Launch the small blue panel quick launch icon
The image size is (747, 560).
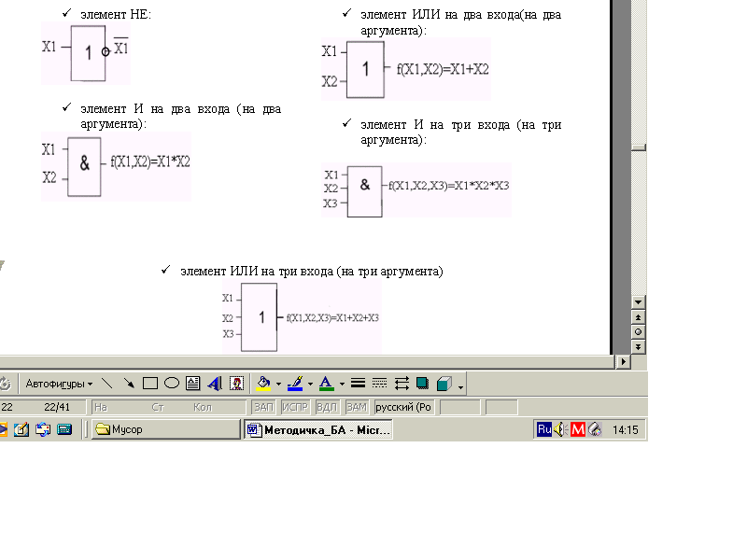pos(64,429)
